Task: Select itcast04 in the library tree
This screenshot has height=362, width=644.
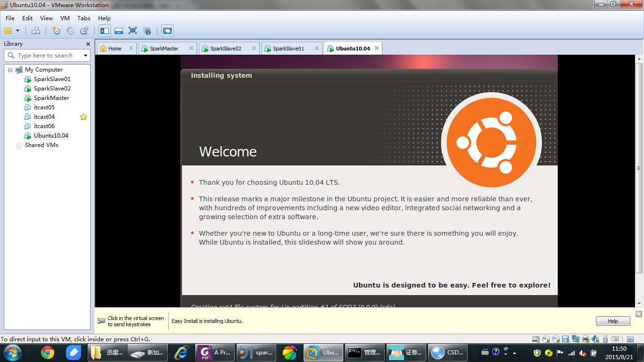Action: click(x=44, y=117)
